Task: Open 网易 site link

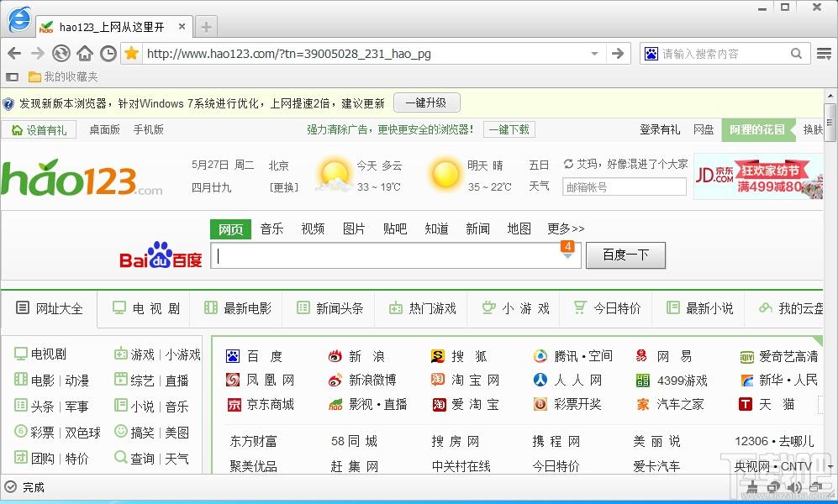Action: click(664, 356)
